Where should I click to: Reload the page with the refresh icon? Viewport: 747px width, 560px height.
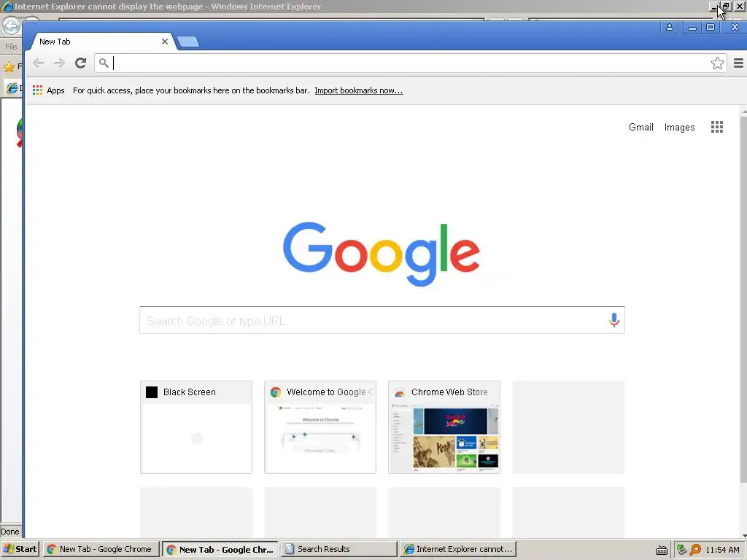click(x=80, y=63)
